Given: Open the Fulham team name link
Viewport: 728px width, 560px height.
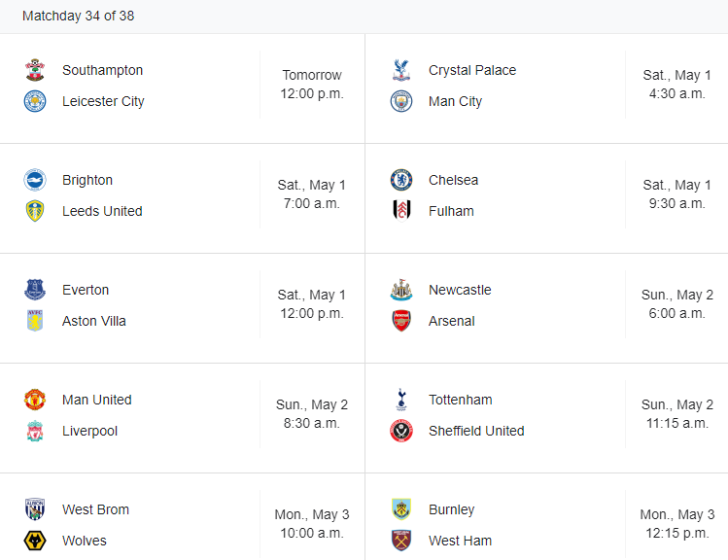Looking at the screenshot, I should pos(451,211).
